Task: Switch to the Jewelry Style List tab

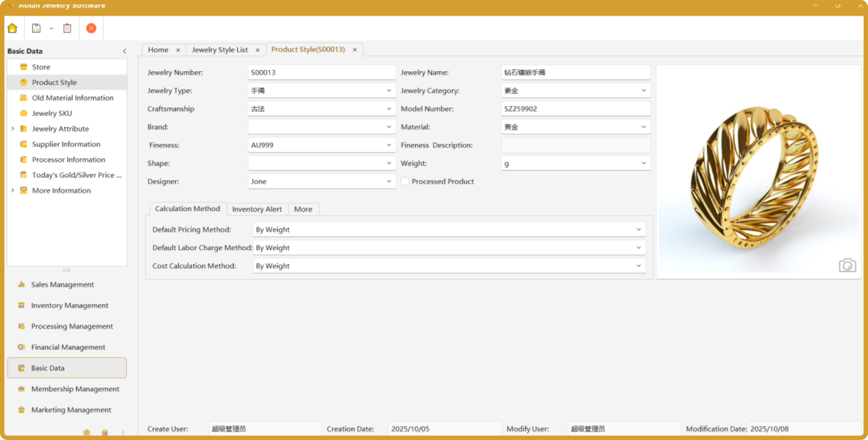Action: (219, 50)
